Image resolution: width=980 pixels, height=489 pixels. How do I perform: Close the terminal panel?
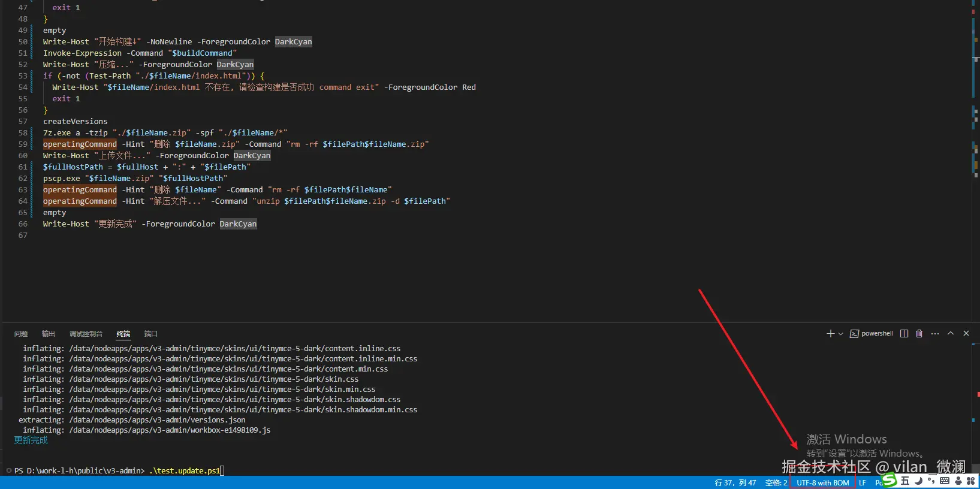[966, 333]
